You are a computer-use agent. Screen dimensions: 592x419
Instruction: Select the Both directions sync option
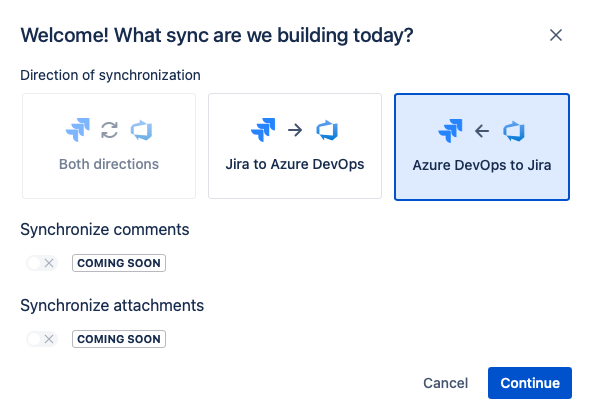click(109, 146)
